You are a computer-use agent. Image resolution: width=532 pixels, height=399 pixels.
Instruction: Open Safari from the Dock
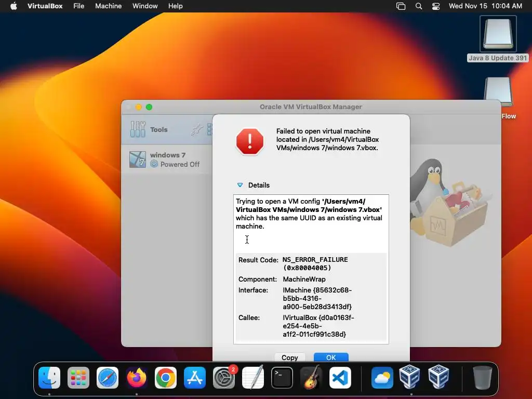click(x=108, y=378)
